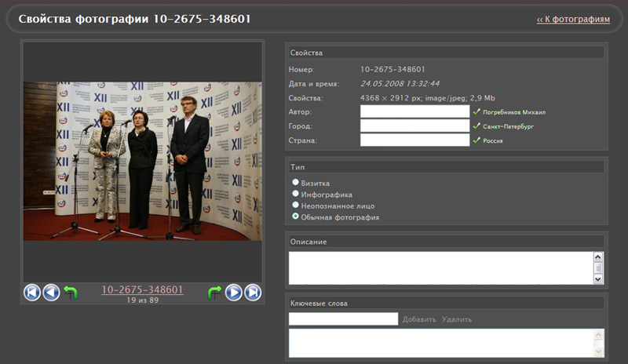Go to the next photo
The image size is (628, 364).
[x=233, y=293]
